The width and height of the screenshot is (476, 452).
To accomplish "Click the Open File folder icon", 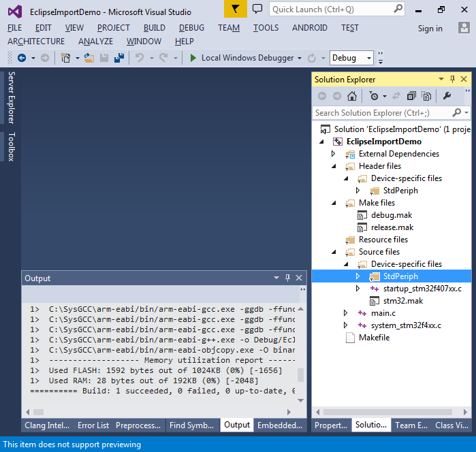I will tap(89, 58).
